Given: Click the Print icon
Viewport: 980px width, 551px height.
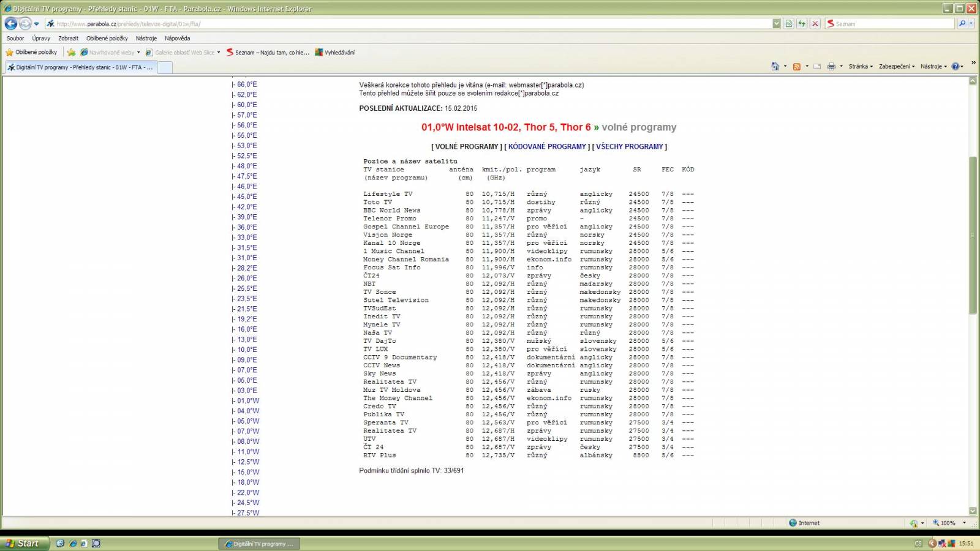Looking at the screenshot, I should coord(831,66).
